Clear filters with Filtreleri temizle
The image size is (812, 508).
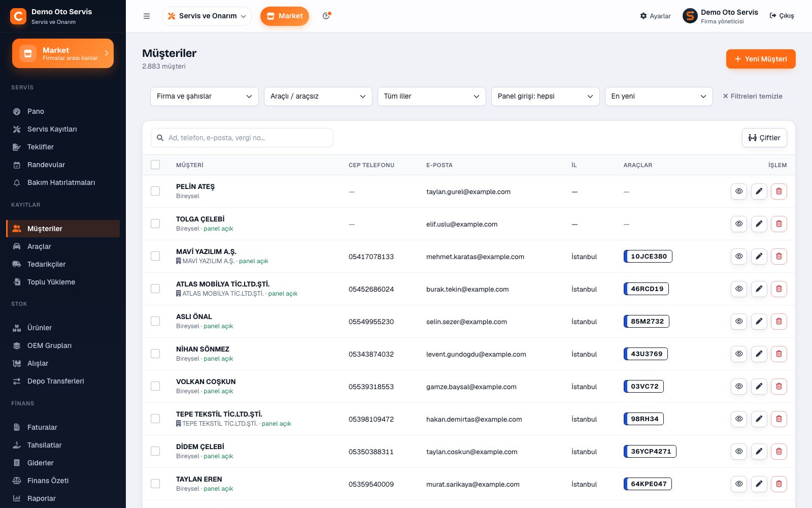pos(753,97)
